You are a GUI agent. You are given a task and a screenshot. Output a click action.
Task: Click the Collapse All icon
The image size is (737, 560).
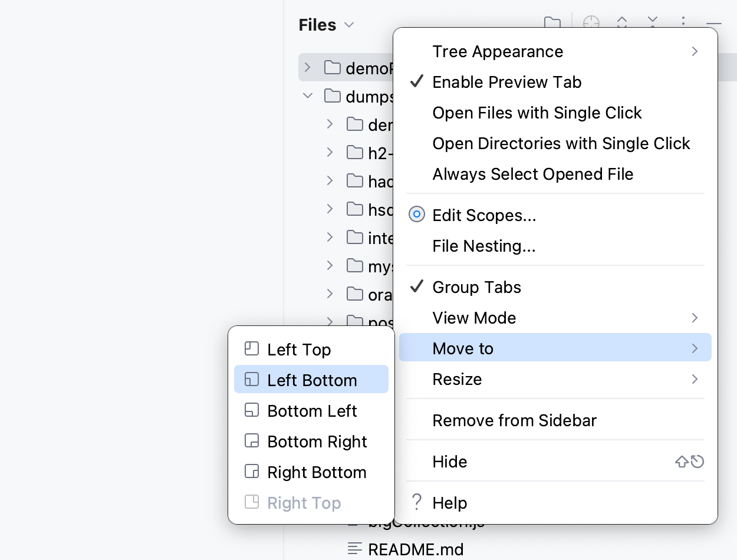653,22
